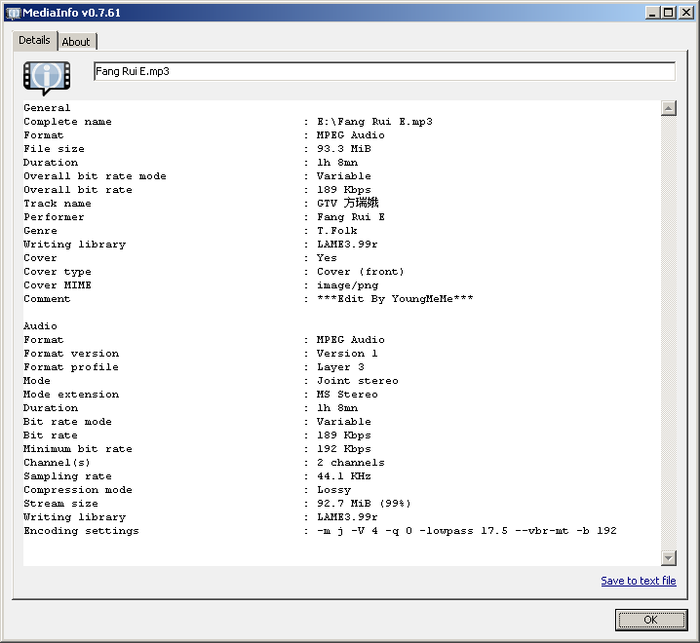Click the value '192 Kbps'
This screenshot has width=700, height=643.
[344, 449]
